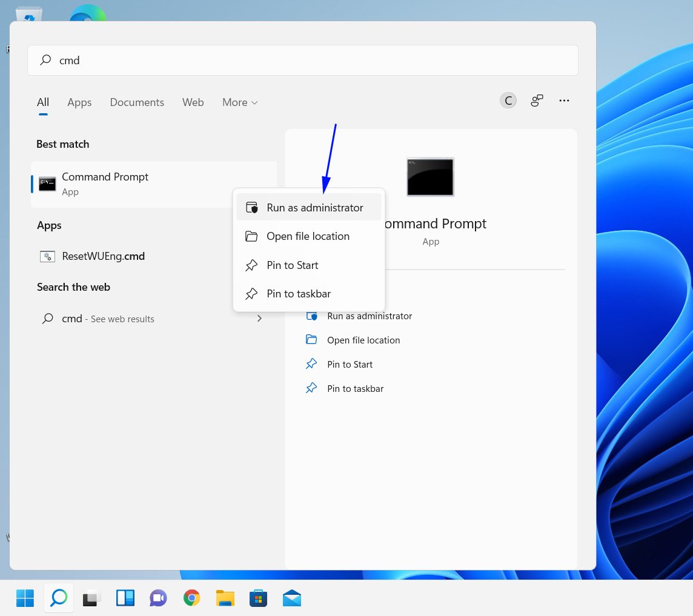This screenshot has width=693, height=616.
Task: Click the search feedback person icon
Action: 537,101
